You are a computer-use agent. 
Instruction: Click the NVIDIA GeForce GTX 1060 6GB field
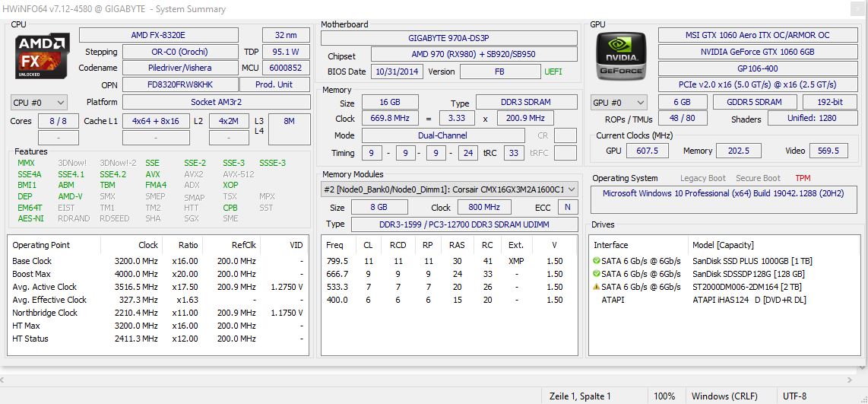click(757, 52)
